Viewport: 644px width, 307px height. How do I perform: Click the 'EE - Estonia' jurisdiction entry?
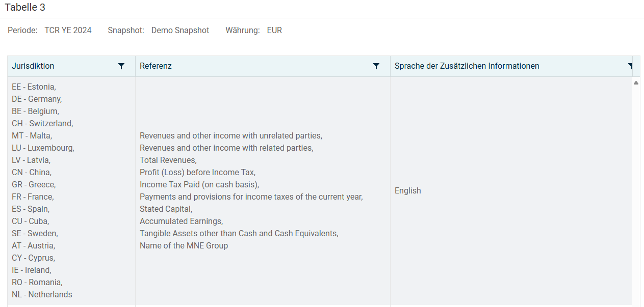(34, 87)
